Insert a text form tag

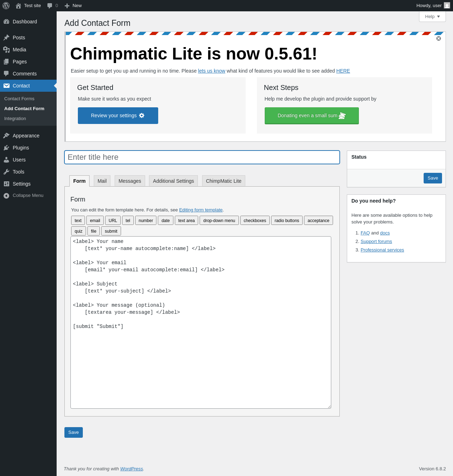[78, 220]
